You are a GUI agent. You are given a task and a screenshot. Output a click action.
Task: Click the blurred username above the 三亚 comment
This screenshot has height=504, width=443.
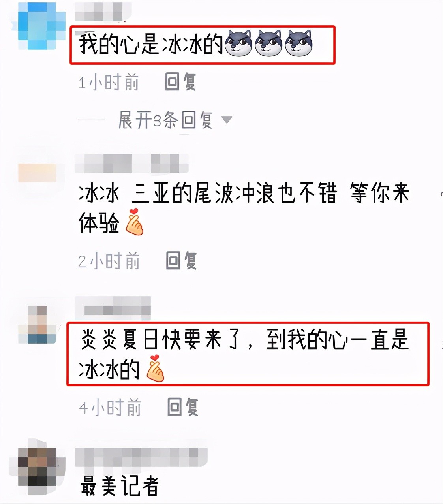coord(132,164)
